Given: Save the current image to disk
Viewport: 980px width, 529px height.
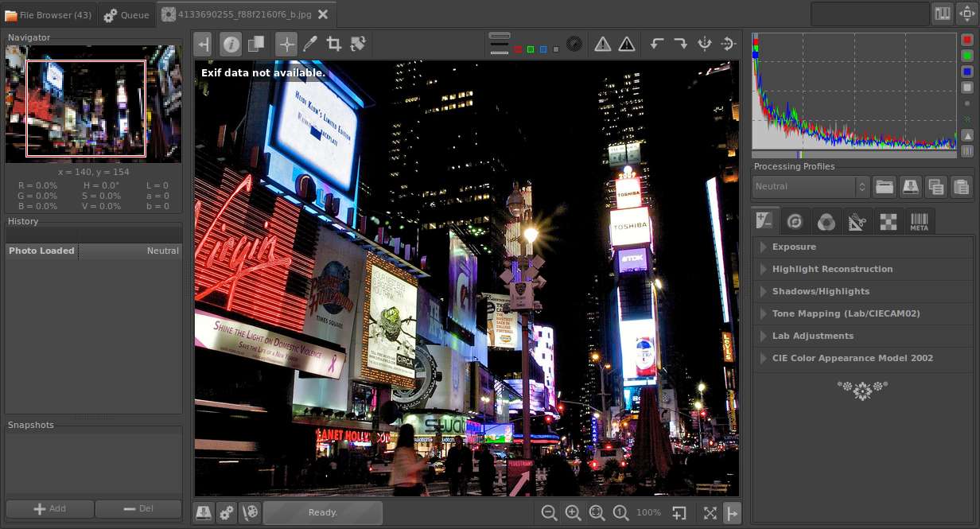Looking at the screenshot, I should (x=203, y=513).
